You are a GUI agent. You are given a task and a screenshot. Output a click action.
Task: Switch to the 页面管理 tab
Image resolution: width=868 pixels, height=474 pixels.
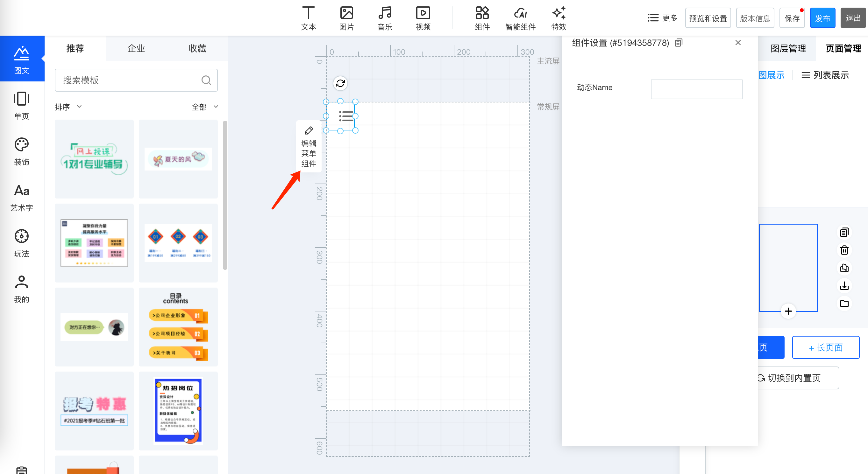843,48
